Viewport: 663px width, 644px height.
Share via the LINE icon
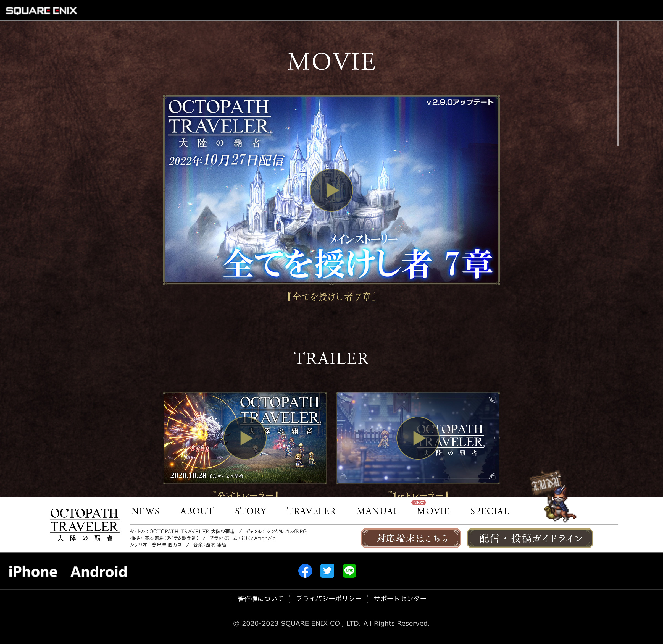pos(349,571)
